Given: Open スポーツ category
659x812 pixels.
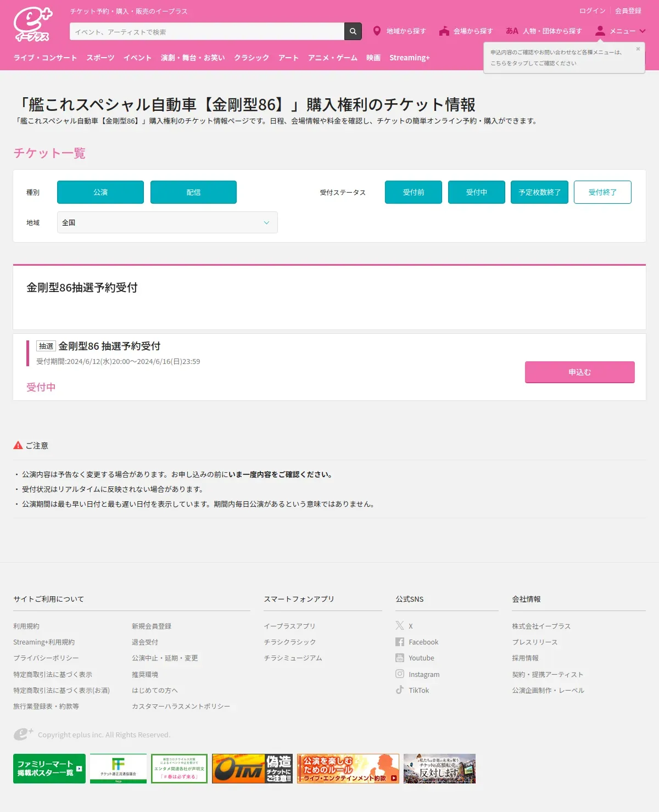Looking at the screenshot, I should [x=100, y=58].
